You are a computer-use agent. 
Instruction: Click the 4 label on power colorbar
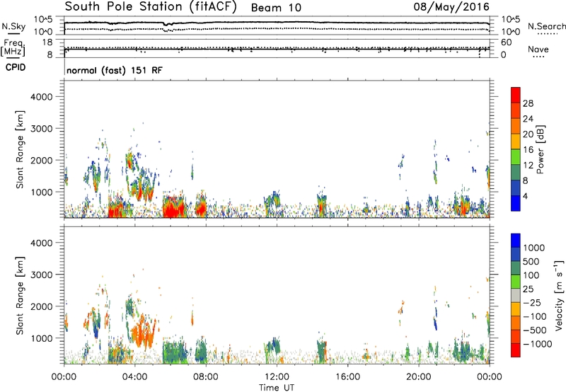click(x=526, y=197)
